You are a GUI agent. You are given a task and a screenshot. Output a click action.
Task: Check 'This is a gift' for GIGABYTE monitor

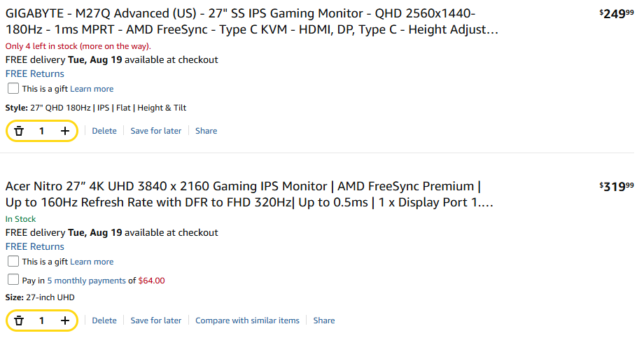point(13,88)
